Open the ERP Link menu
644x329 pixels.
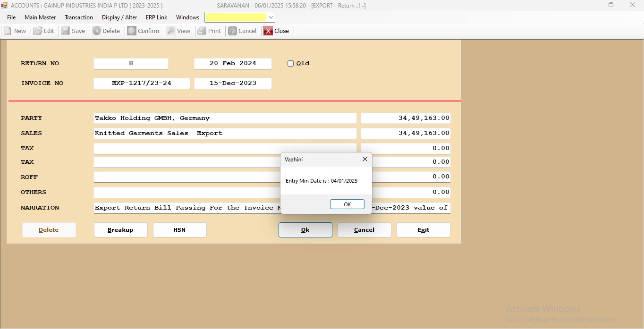point(156,17)
